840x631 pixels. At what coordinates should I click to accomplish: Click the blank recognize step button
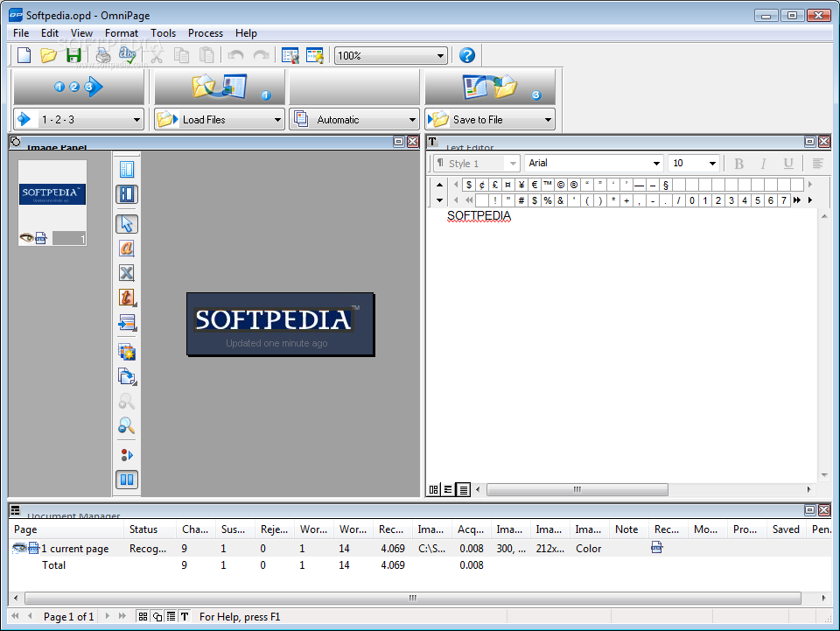(354, 87)
